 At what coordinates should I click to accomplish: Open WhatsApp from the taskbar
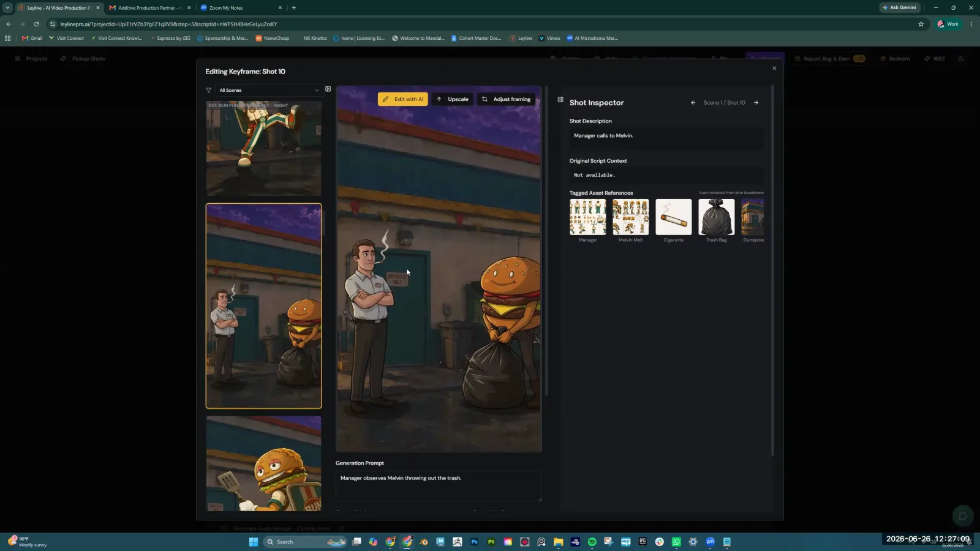point(676,542)
